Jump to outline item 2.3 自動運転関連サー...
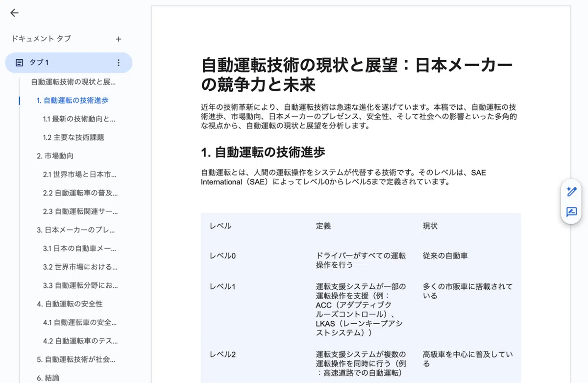This screenshot has width=588, height=383. (x=80, y=212)
